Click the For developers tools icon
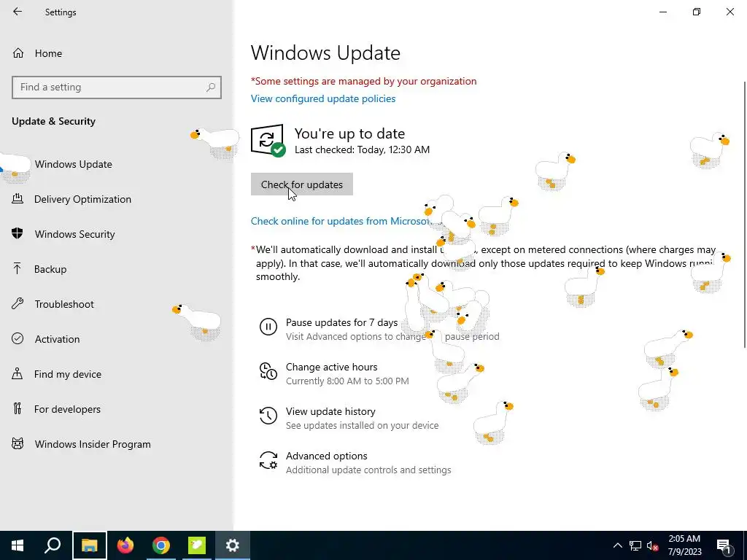Viewport: 747px width, 560px height. click(x=18, y=408)
